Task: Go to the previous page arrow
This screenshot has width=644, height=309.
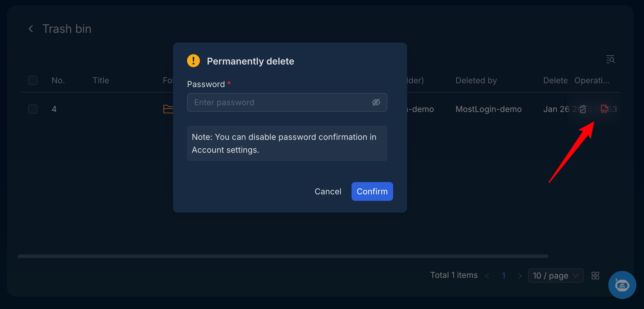Action: (x=487, y=276)
